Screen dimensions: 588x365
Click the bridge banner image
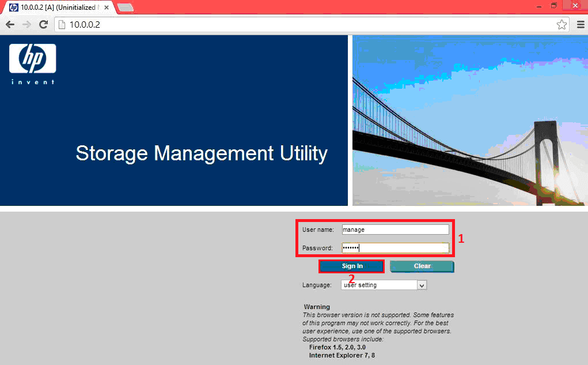point(469,120)
